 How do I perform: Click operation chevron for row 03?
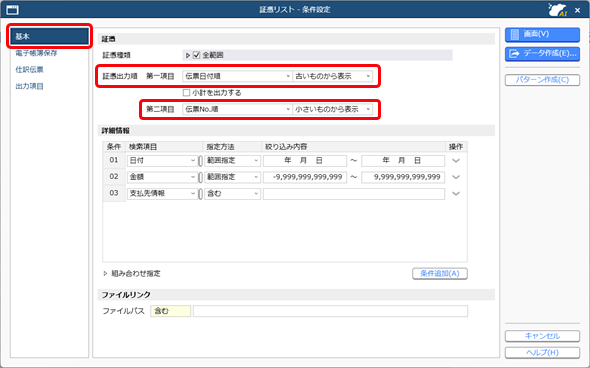point(456,194)
